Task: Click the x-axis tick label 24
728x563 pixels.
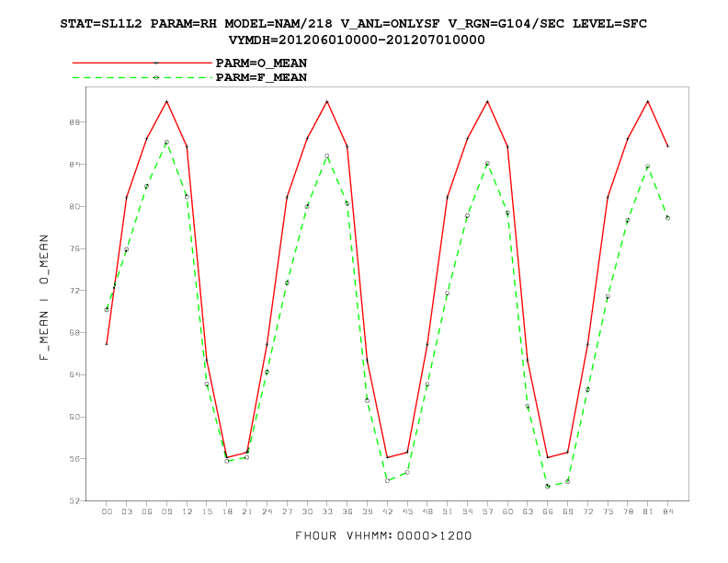Action: [x=267, y=511]
